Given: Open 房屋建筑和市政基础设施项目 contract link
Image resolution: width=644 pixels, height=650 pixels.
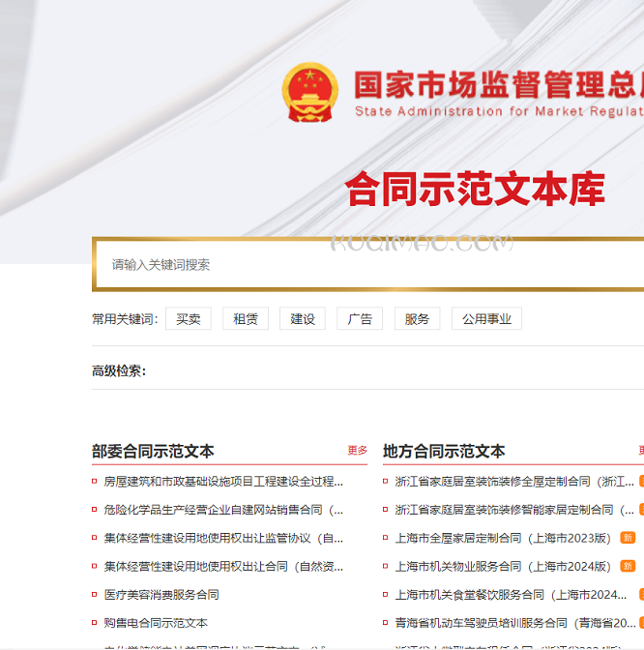Looking at the screenshot, I should [x=223, y=482].
